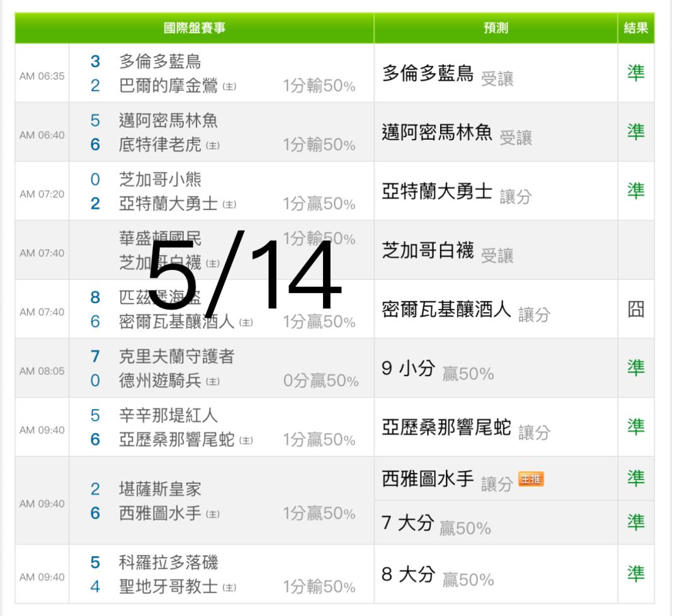Select 芝加哥小熊 team name
This screenshot has height=616, width=680.
tap(160, 179)
